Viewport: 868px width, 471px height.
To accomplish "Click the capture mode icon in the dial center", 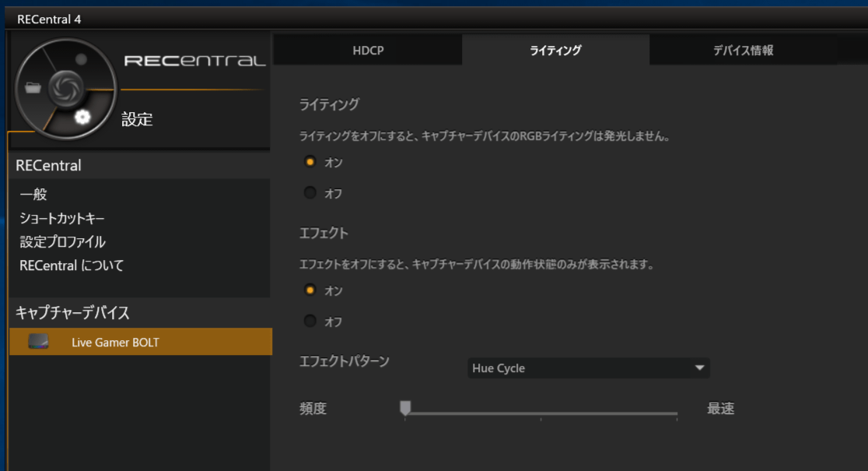I will [66, 88].
